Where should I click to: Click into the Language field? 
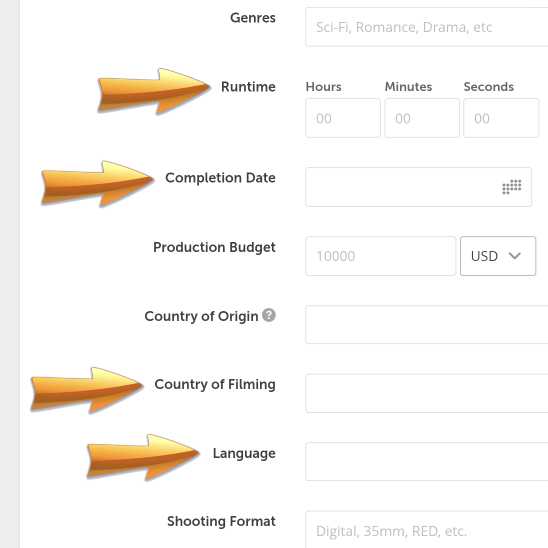click(427, 461)
